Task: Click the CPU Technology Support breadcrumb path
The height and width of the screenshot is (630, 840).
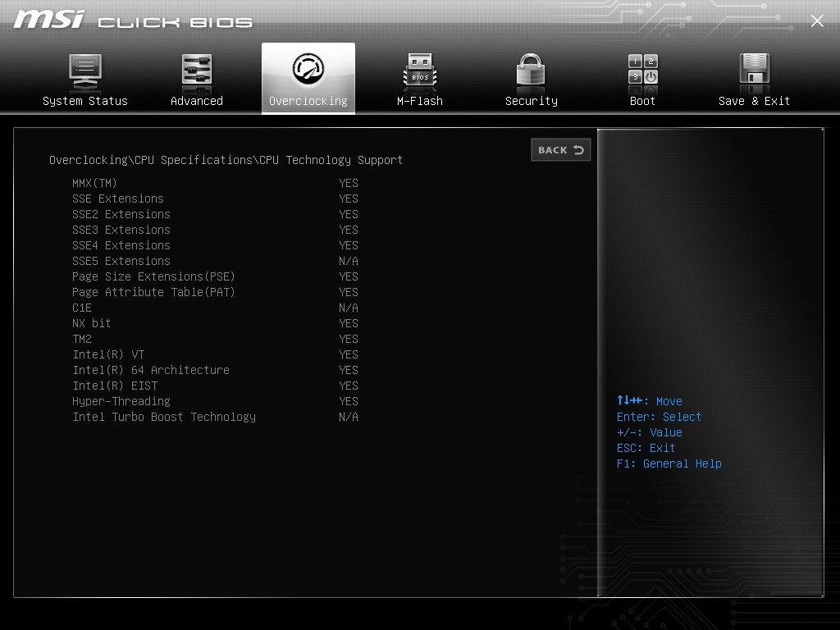Action: point(226,160)
